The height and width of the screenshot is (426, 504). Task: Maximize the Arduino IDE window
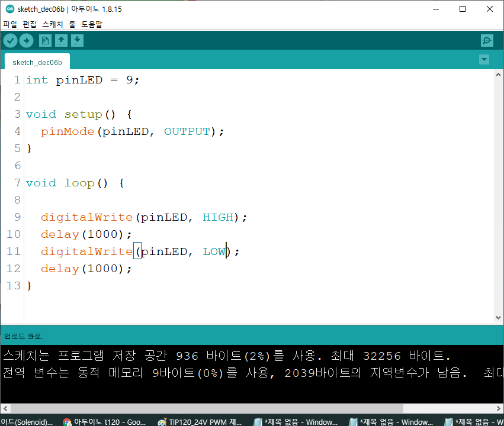tap(463, 9)
